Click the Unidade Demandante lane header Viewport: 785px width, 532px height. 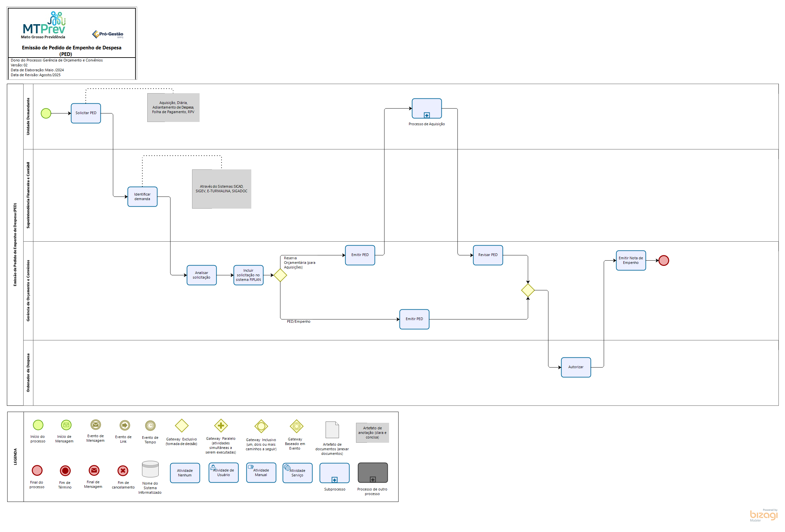click(x=28, y=116)
